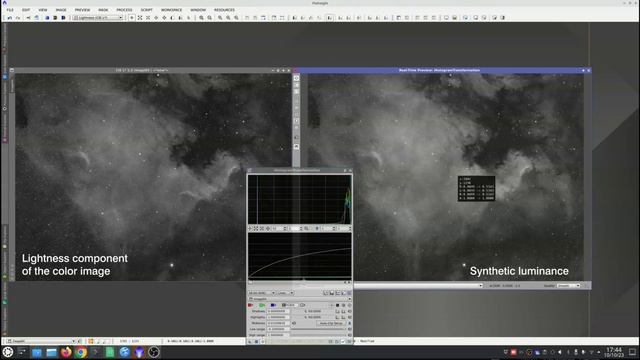Open the PROCESS menu
Screen dimensions: 640x360
coord(124,10)
